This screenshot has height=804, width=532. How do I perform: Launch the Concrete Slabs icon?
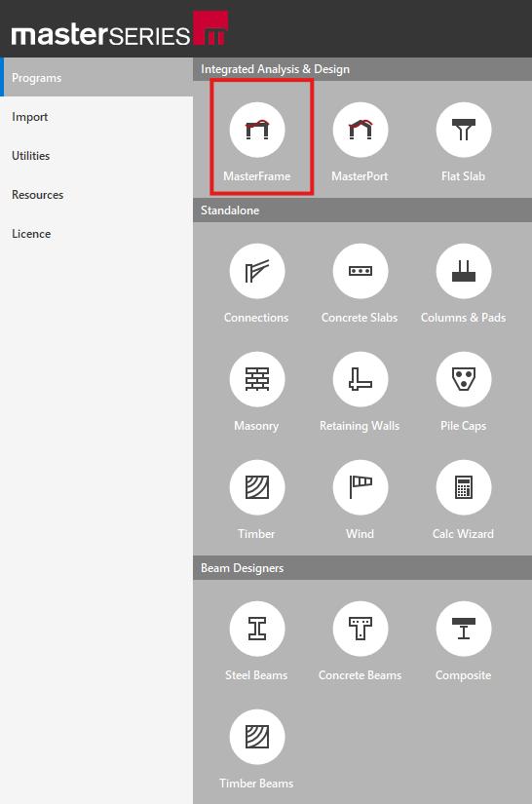pos(361,271)
